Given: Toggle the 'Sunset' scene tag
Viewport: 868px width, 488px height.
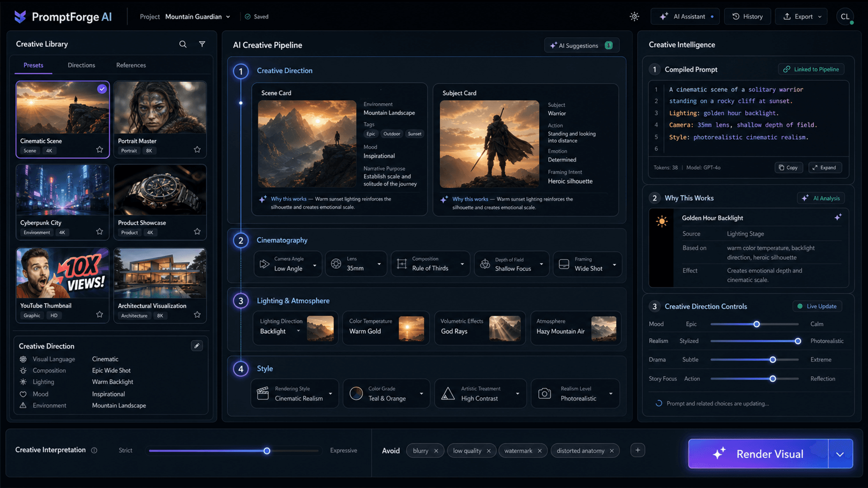Looking at the screenshot, I should tap(415, 134).
